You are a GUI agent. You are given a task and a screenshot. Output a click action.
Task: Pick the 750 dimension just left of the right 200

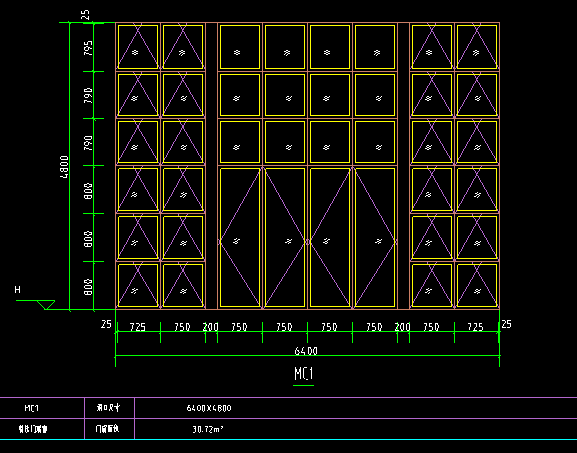pos(374,327)
